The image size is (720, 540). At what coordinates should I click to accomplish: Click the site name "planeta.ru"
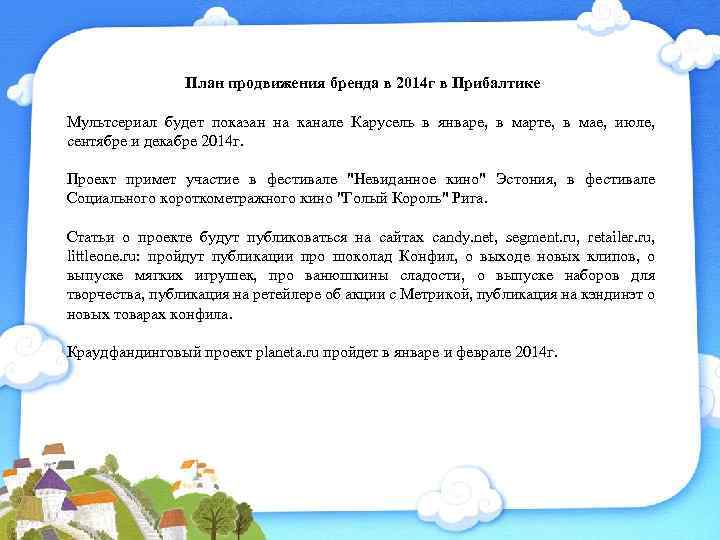point(287,353)
